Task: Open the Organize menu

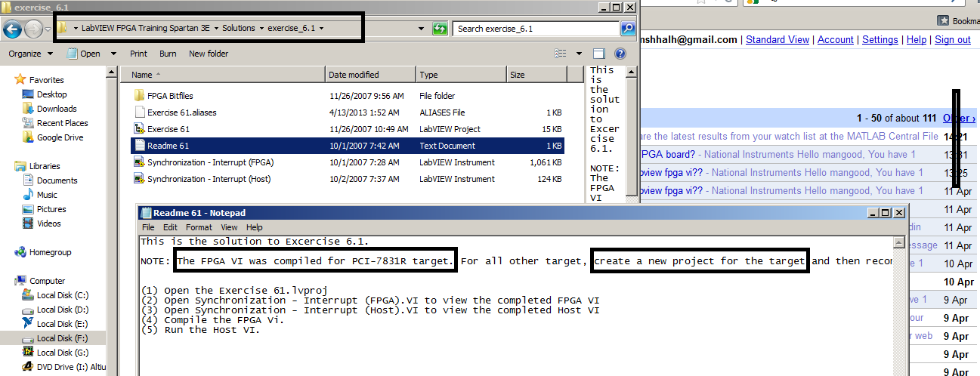Action: tap(31, 54)
